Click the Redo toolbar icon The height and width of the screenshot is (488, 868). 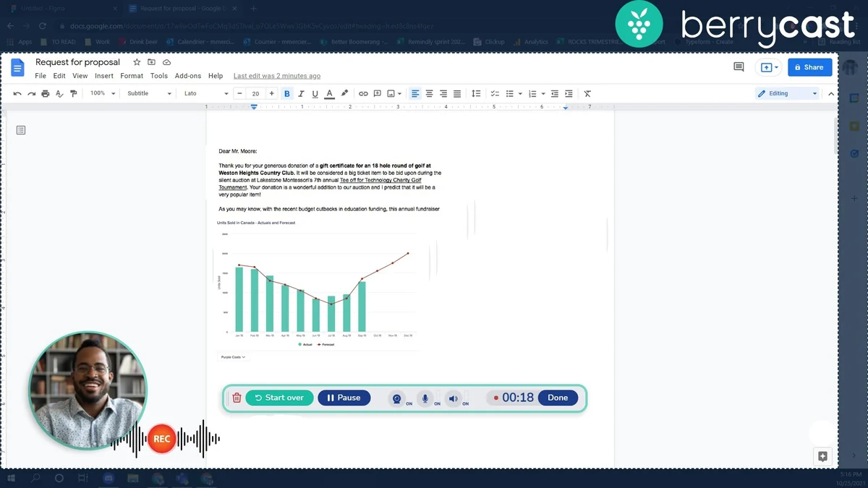pos(31,93)
